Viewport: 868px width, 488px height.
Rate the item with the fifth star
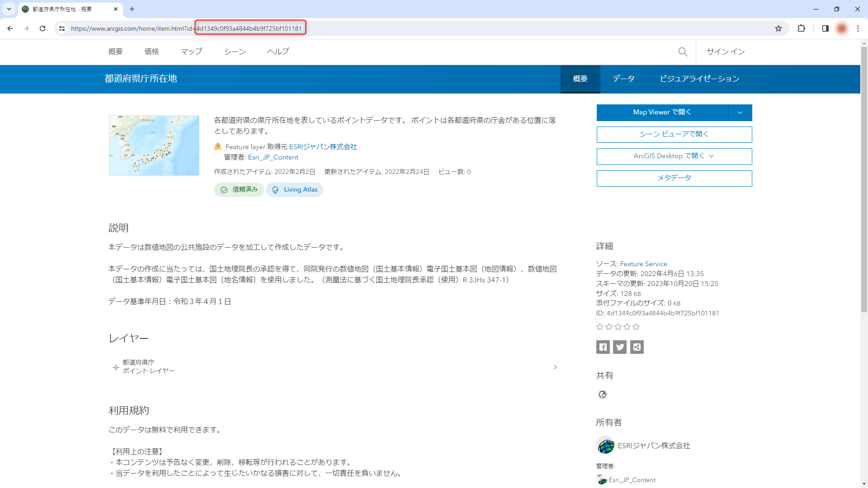click(636, 327)
